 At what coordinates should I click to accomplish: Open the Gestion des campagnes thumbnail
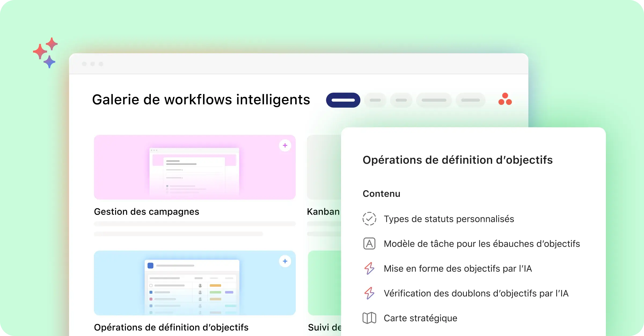195,167
